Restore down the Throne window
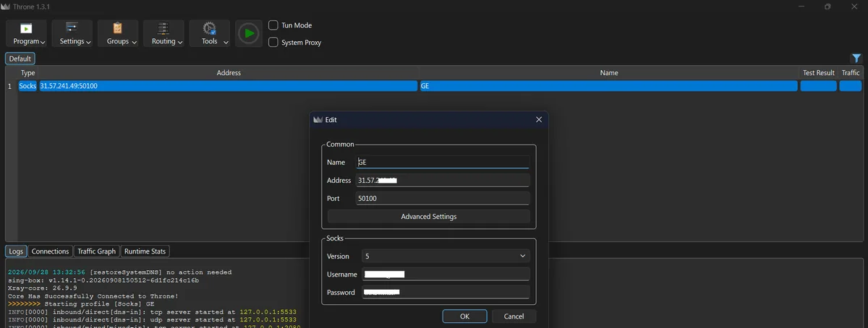The width and height of the screenshot is (868, 328). point(827,7)
